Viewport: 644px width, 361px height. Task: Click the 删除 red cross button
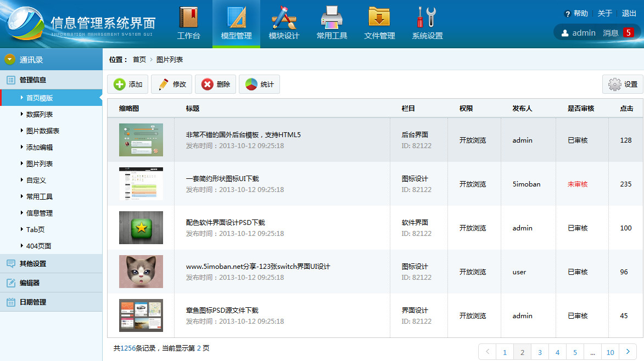coord(216,84)
